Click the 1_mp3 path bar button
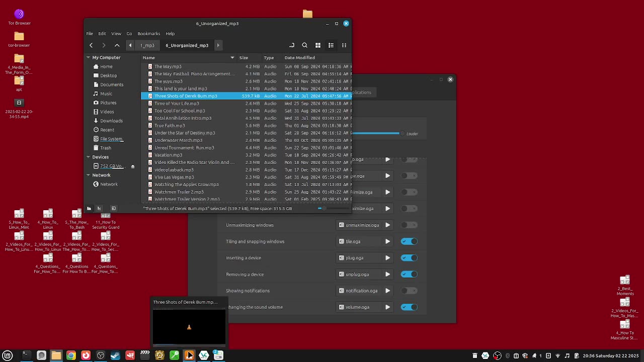 click(147, 45)
